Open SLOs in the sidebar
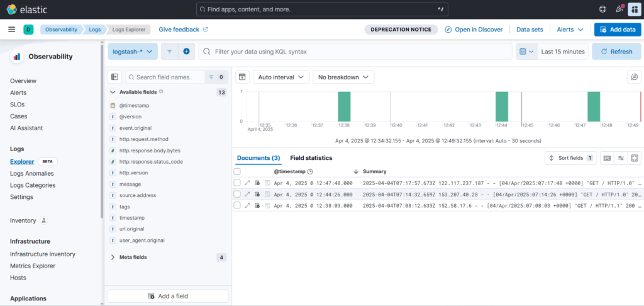 [17, 105]
